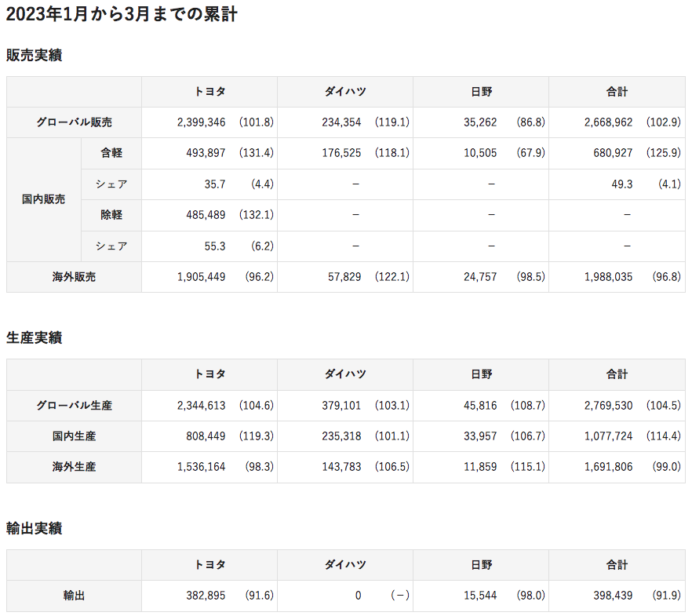692x616 pixels.
Task: Click the 含軽 row label
Action: click(x=111, y=153)
